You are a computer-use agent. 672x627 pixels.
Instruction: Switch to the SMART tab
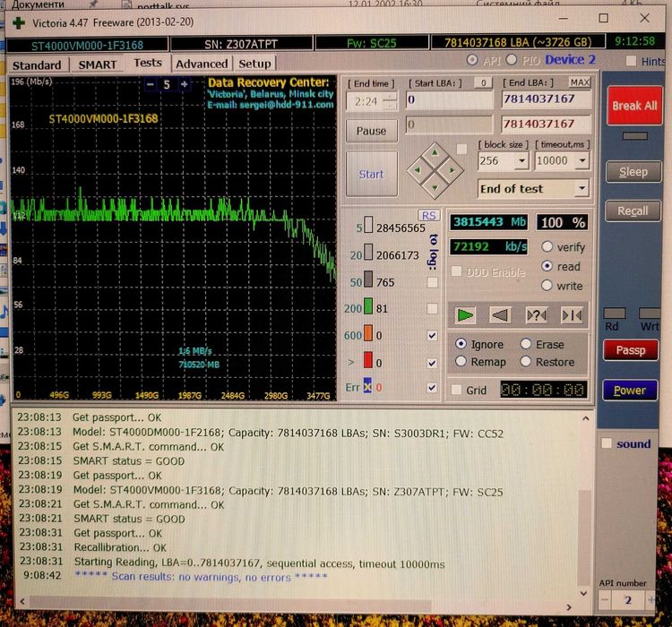(x=97, y=64)
